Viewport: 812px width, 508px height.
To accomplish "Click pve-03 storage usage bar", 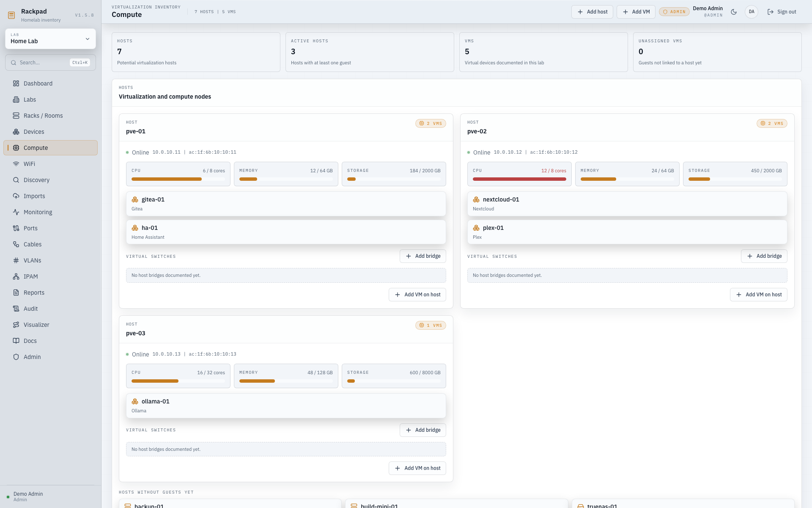I will pos(394,381).
